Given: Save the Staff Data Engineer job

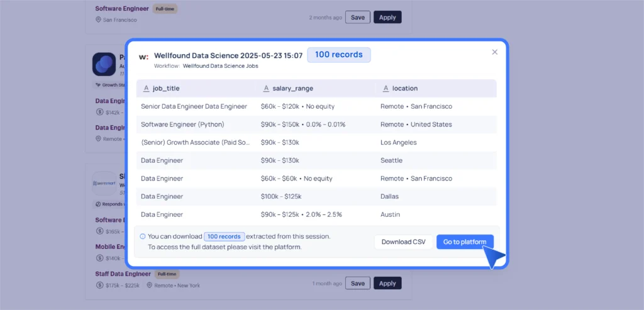Looking at the screenshot, I should (358, 284).
